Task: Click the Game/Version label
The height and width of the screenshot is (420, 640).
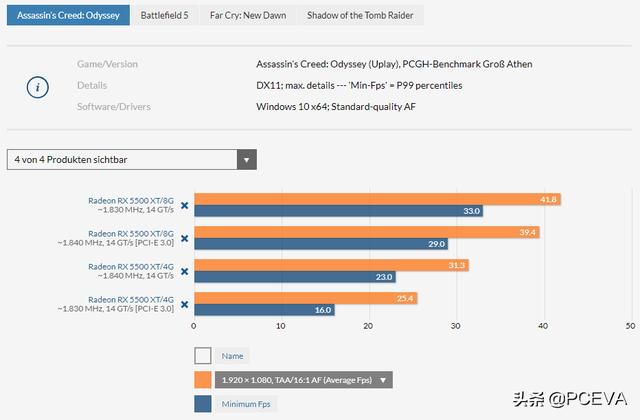Action: pos(107,64)
